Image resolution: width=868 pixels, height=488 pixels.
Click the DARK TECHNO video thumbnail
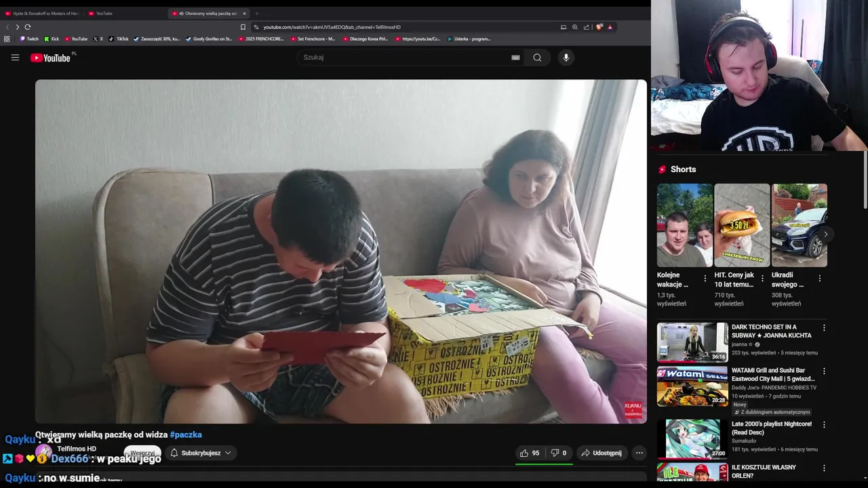(692, 342)
